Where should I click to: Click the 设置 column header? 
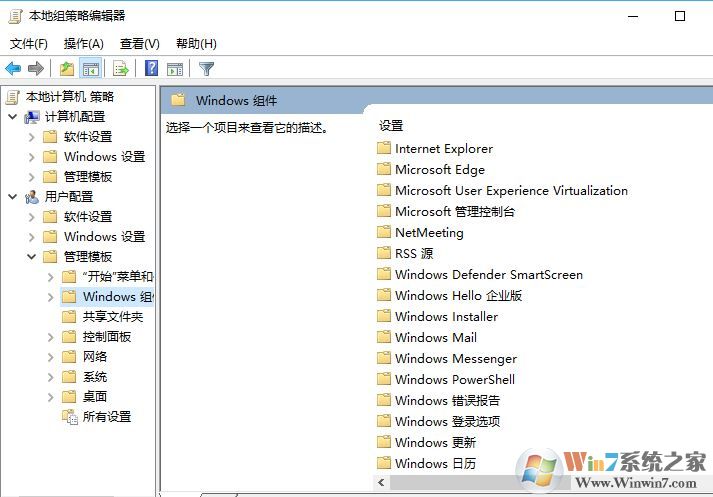tap(391, 126)
